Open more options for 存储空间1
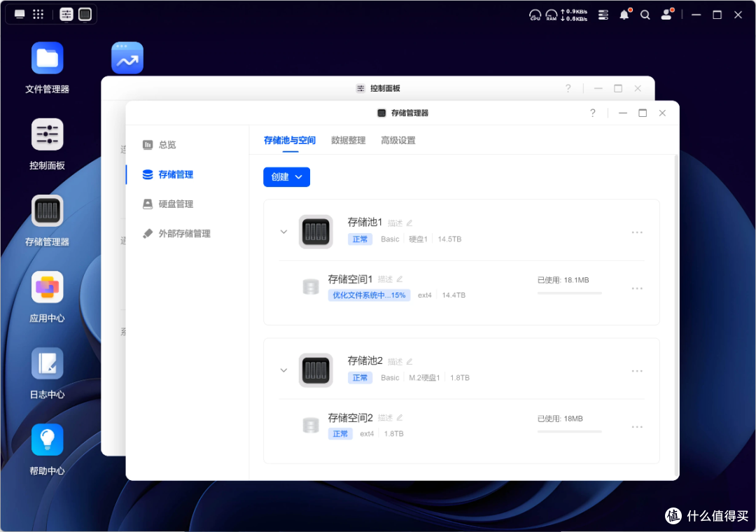Screen dimensions: 756x532 pyautogui.click(x=637, y=288)
